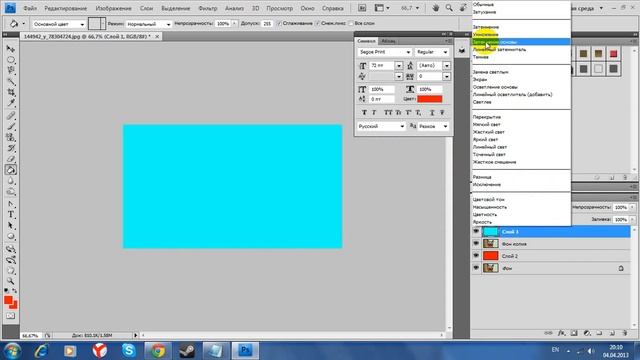Open the Фильтр menu

[208, 8]
